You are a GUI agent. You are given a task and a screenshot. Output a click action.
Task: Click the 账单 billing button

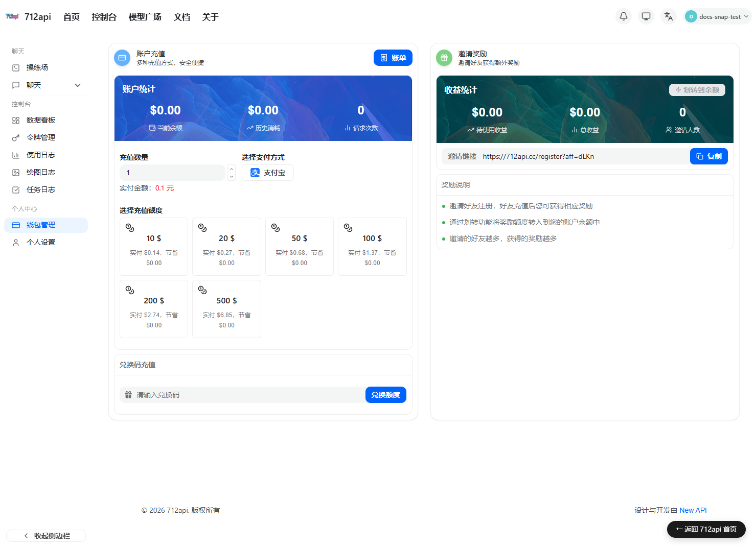pyautogui.click(x=393, y=58)
